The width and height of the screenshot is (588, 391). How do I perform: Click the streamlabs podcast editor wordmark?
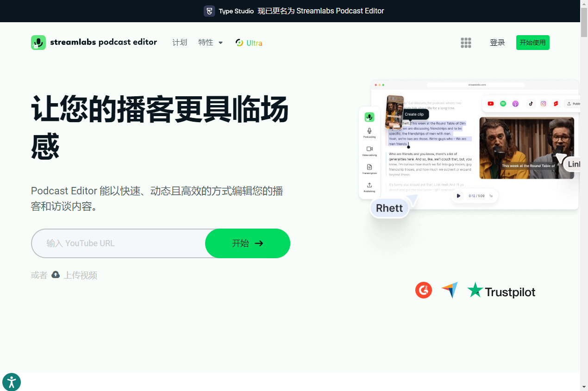pyautogui.click(x=104, y=42)
